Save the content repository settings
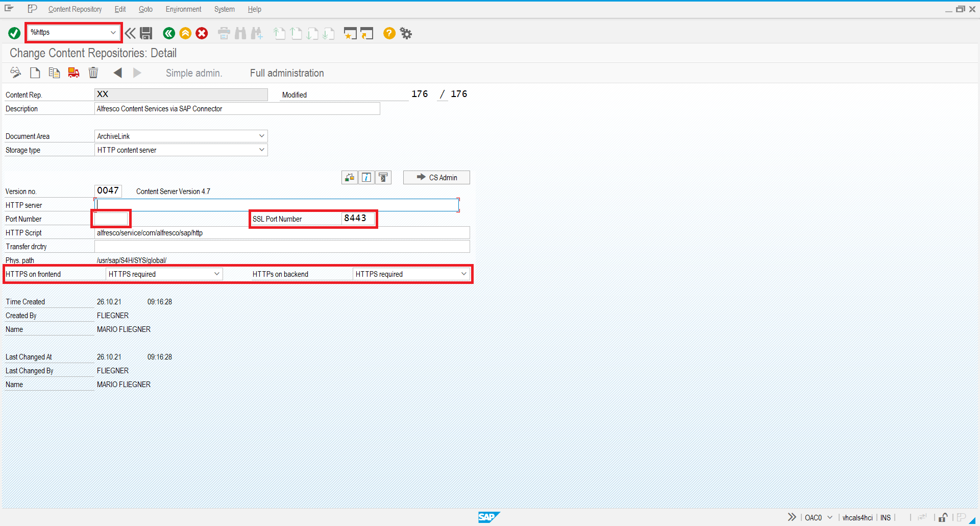980x526 pixels. (146, 33)
